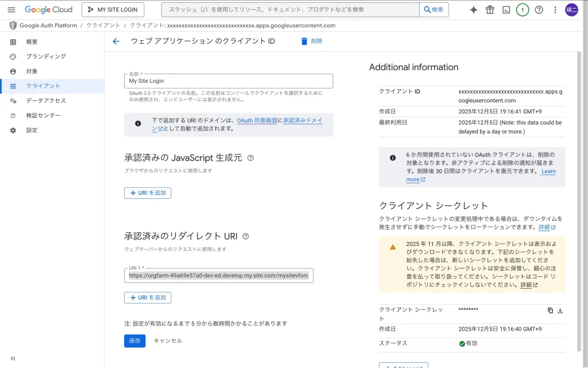Viewport: 588px width, 368px height.
Task: Select ブランディング in the sidebar
Action: point(46,56)
